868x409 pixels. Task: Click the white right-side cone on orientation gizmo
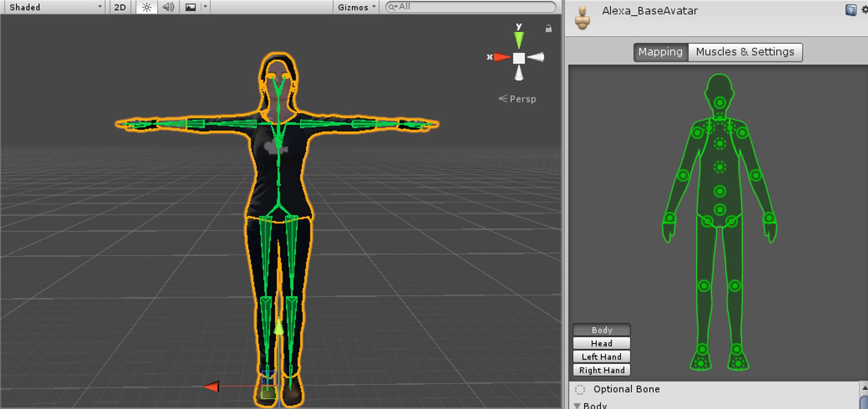tap(536, 57)
